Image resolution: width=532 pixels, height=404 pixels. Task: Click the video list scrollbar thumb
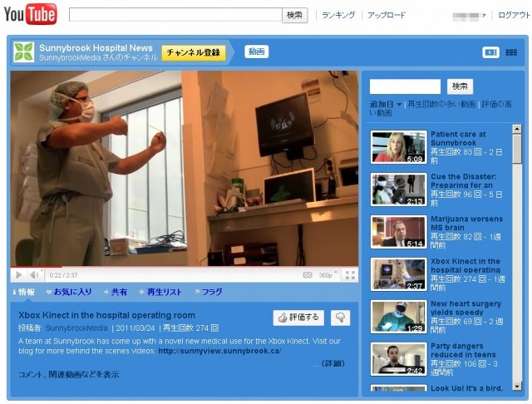coord(517,149)
